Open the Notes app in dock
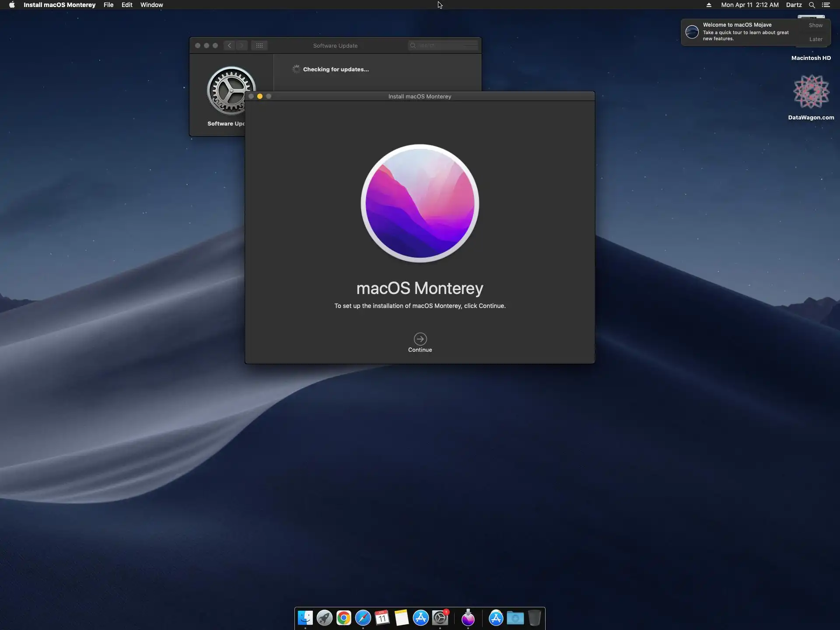The height and width of the screenshot is (630, 840). tap(402, 618)
